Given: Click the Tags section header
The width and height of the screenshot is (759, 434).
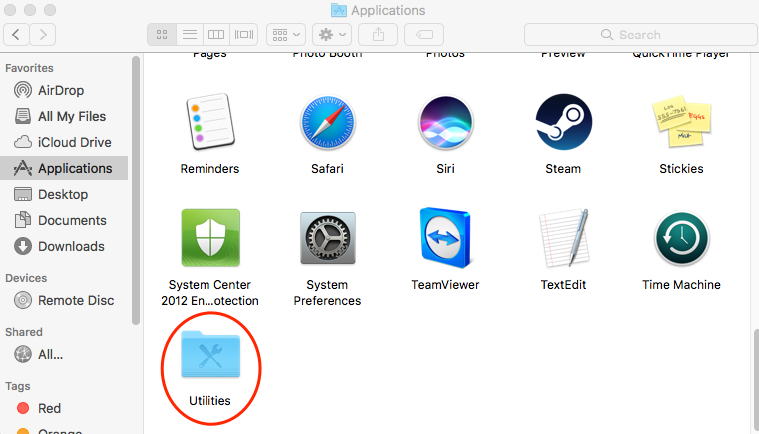Looking at the screenshot, I should pyautogui.click(x=18, y=386).
